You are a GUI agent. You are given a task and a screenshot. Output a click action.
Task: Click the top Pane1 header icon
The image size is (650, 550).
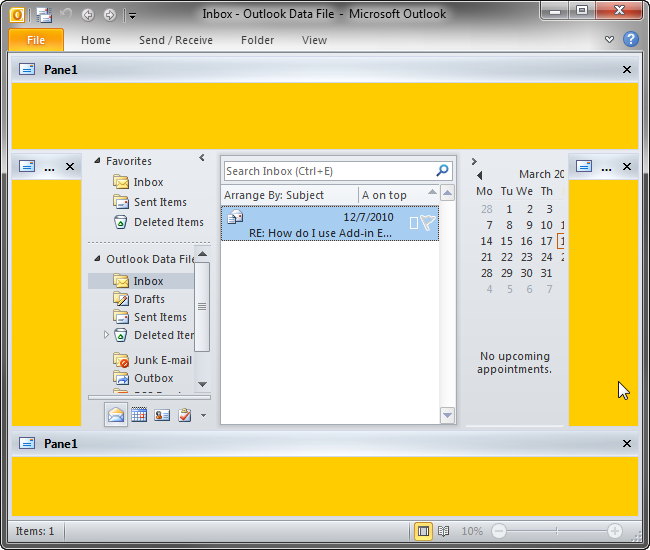27,69
